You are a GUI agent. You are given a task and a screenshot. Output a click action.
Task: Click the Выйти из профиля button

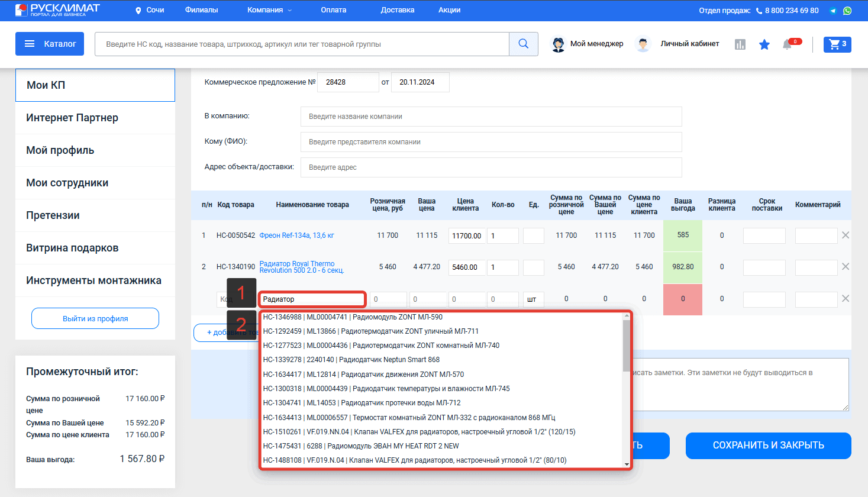click(x=95, y=318)
